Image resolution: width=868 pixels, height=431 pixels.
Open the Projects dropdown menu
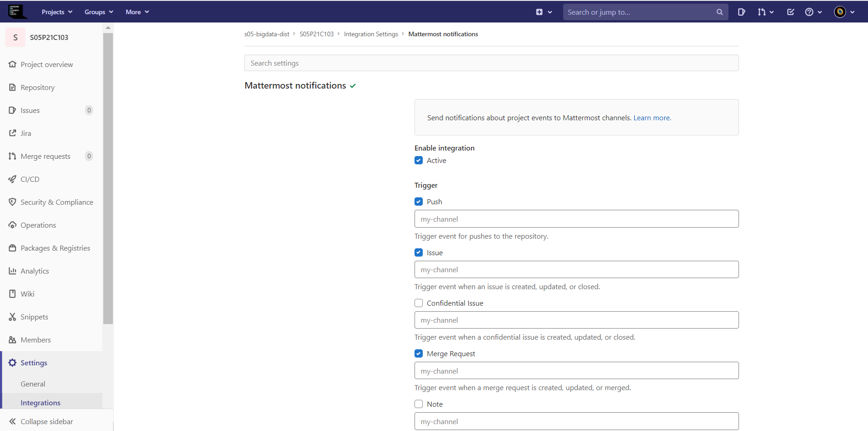coord(57,12)
